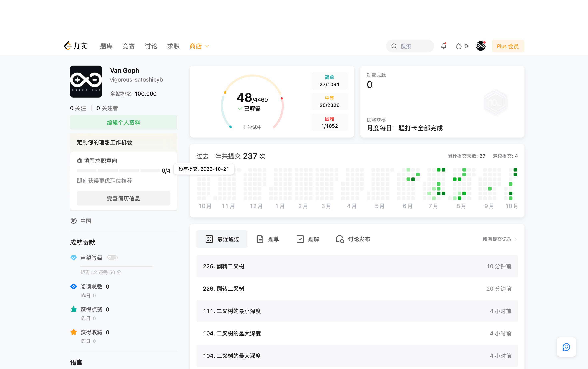Switch to the 最近通过 tab
Viewport: 588px width, 369px height.
click(x=222, y=239)
